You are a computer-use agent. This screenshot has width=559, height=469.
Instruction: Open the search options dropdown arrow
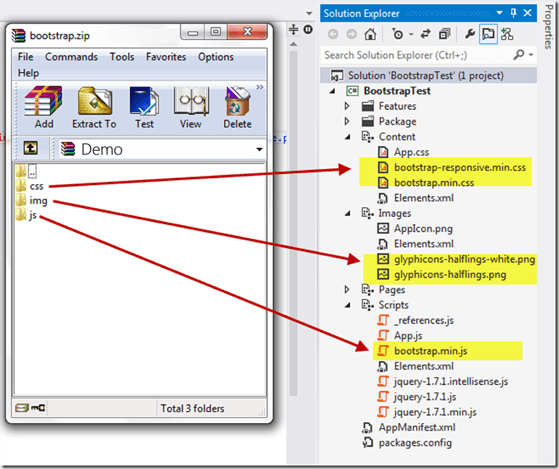(531, 55)
